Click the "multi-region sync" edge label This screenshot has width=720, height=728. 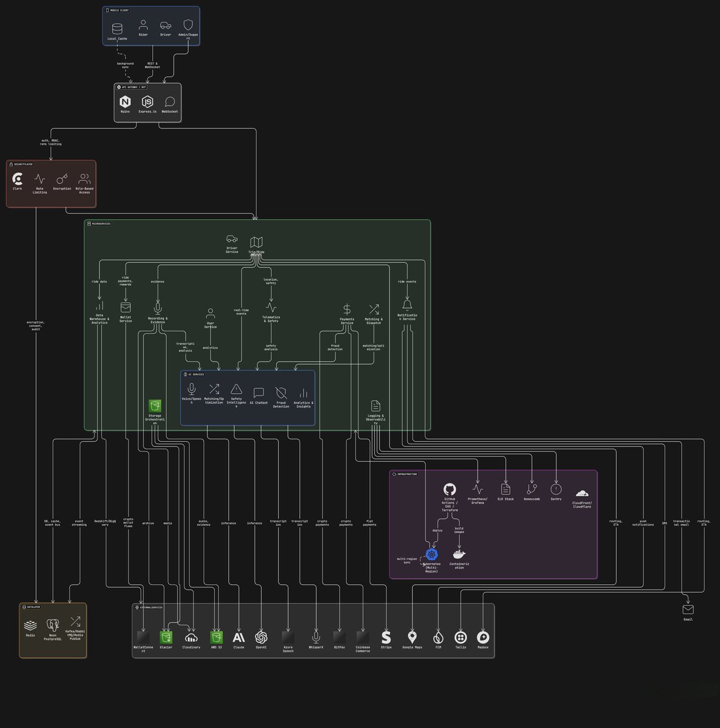[x=407, y=561]
